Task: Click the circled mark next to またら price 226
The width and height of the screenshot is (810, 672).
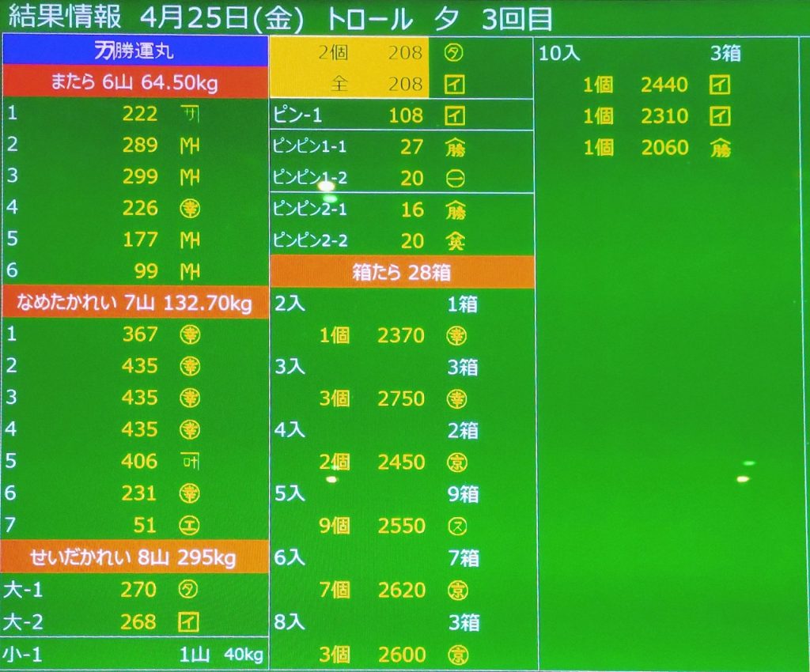Action: tap(190, 209)
